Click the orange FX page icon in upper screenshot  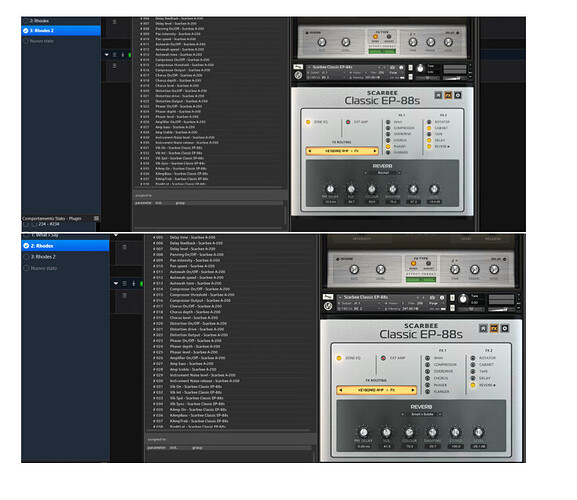pyautogui.click(x=448, y=95)
